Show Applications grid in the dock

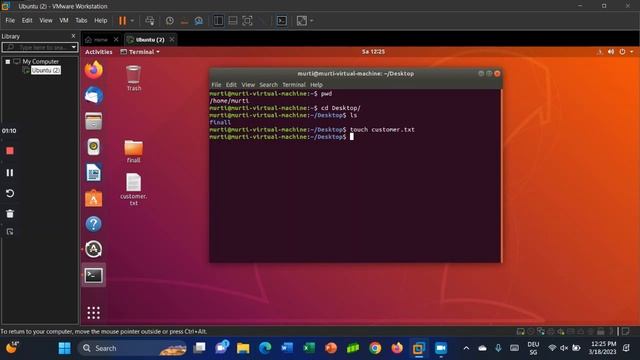pos(93,313)
